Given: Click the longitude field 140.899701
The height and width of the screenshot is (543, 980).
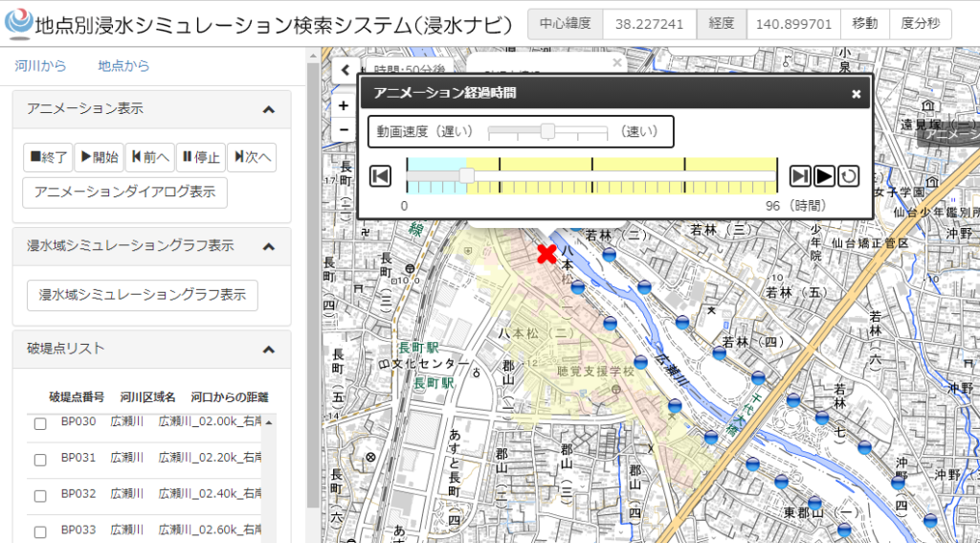Looking at the screenshot, I should coord(793,24).
